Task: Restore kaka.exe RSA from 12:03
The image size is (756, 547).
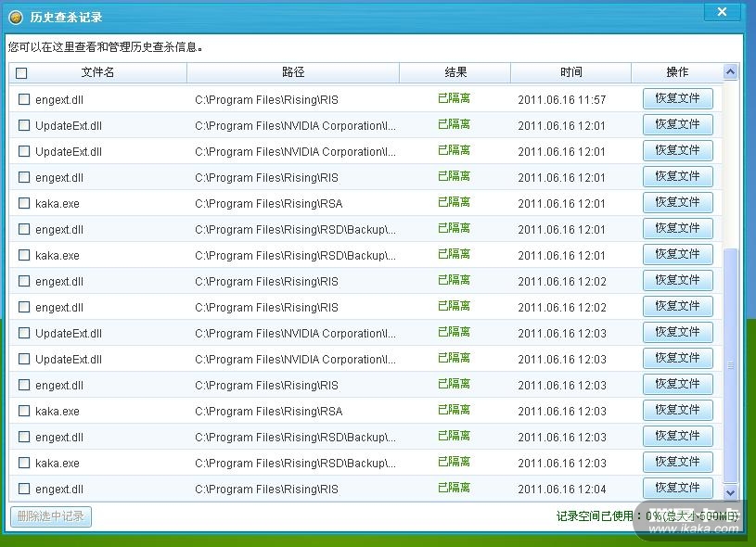Action: pos(677,410)
